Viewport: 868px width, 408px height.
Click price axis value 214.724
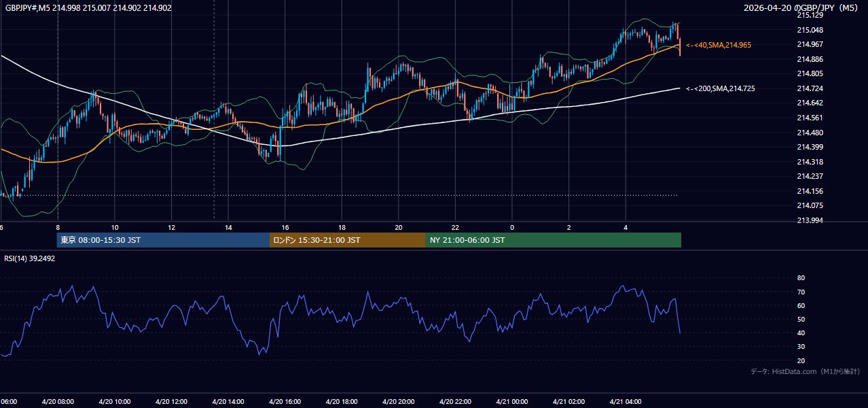(810, 88)
